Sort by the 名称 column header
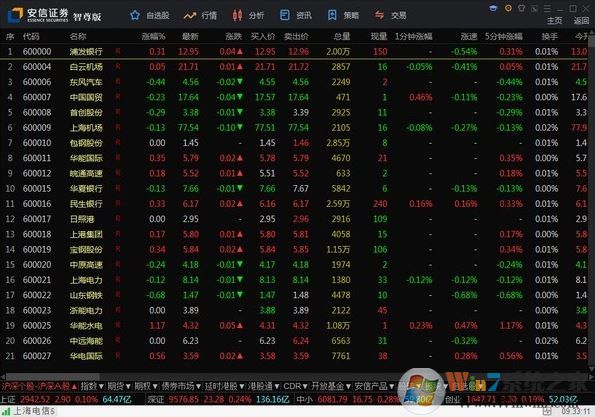The image size is (595, 417). pos(78,37)
